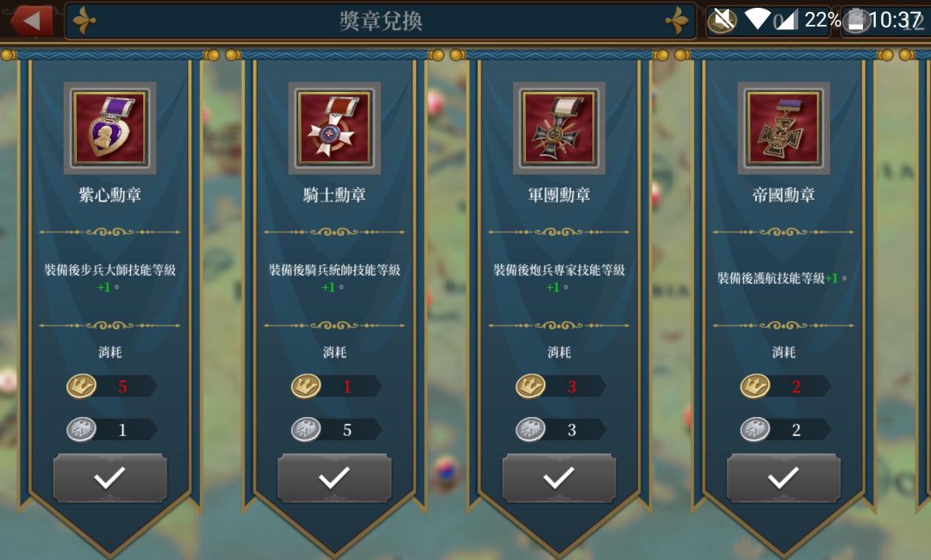Screen dimensions: 931x560
Task: Go back with the red arrow button
Action: tap(32, 21)
